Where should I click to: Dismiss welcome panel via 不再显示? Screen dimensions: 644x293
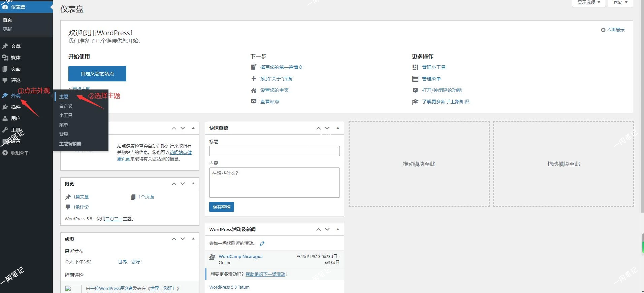pos(613,30)
